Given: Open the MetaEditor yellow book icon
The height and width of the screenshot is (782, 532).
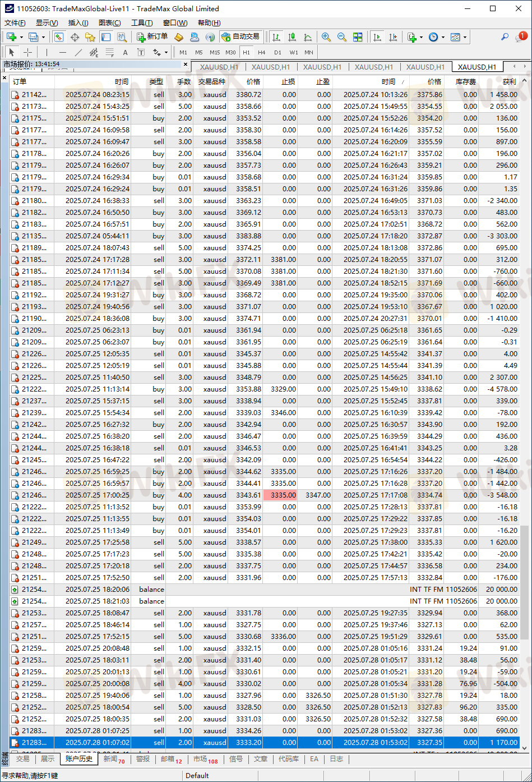Looking at the screenshot, I should (179, 37).
